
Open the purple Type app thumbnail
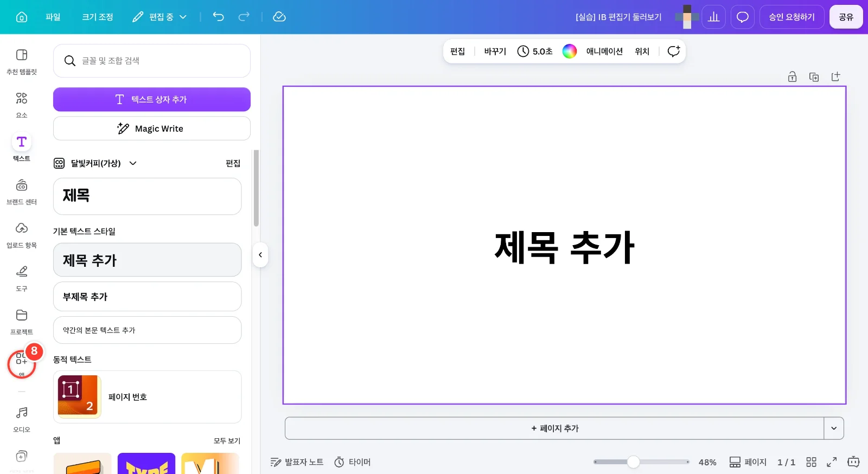[146, 463]
